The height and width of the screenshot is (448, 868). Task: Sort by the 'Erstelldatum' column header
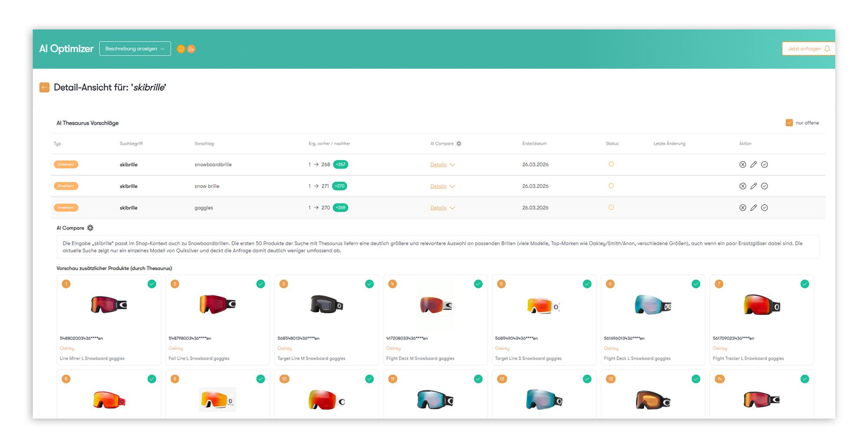534,144
